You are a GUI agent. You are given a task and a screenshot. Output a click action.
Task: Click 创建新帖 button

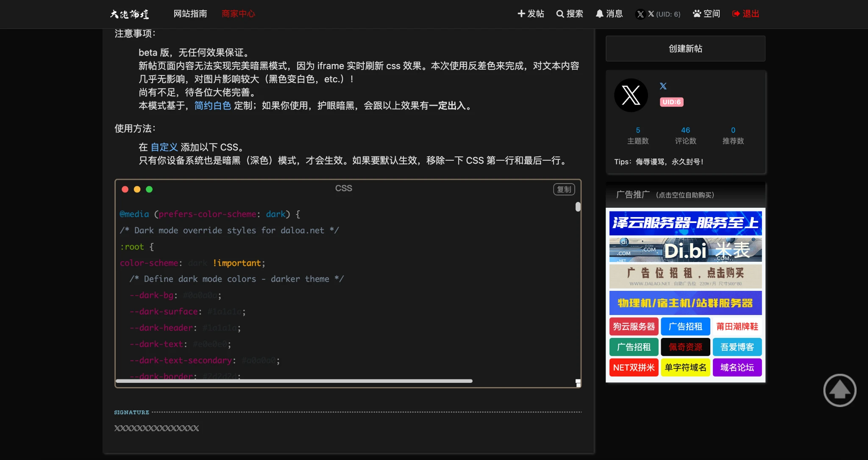click(685, 49)
